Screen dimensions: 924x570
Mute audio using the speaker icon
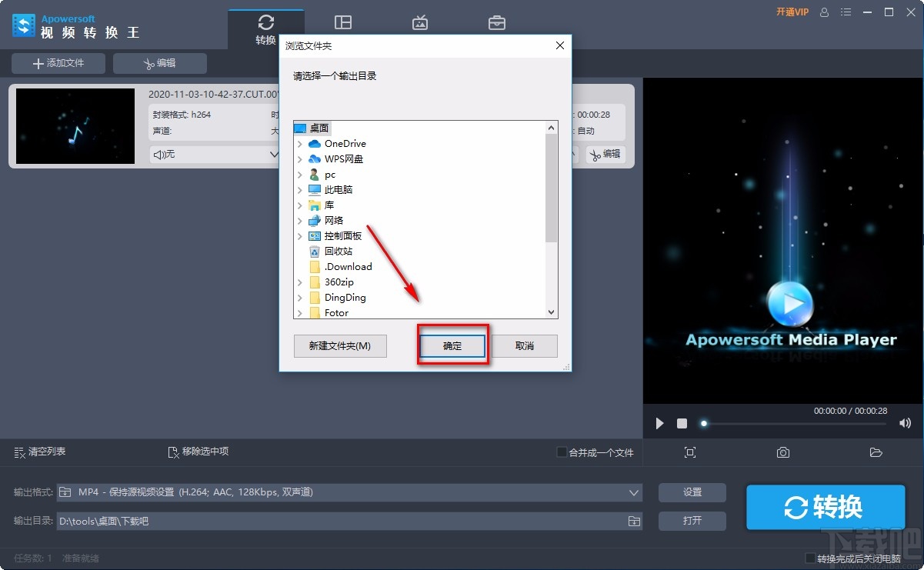click(905, 422)
